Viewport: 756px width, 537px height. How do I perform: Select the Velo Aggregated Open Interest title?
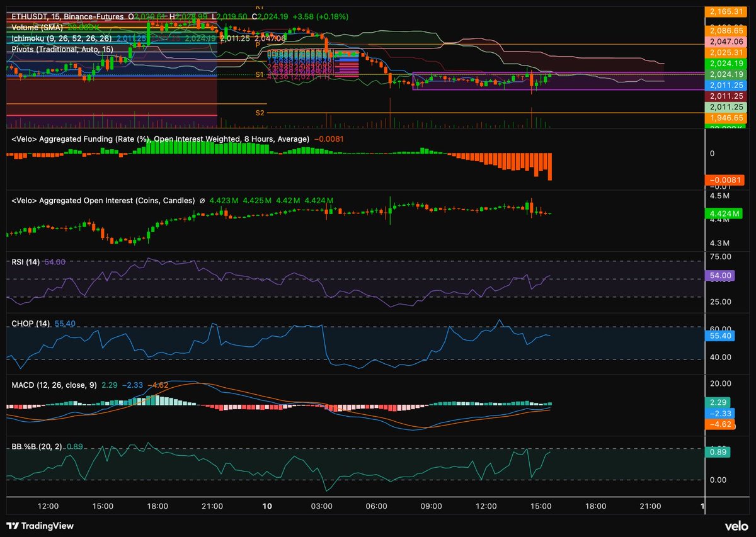[103, 200]
